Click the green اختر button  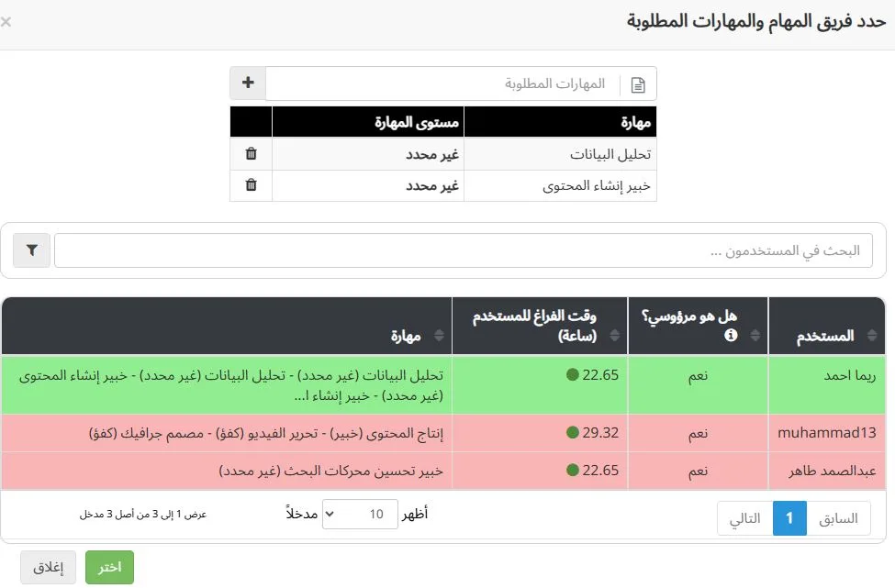pyautogui.click(x=109, y=567)
